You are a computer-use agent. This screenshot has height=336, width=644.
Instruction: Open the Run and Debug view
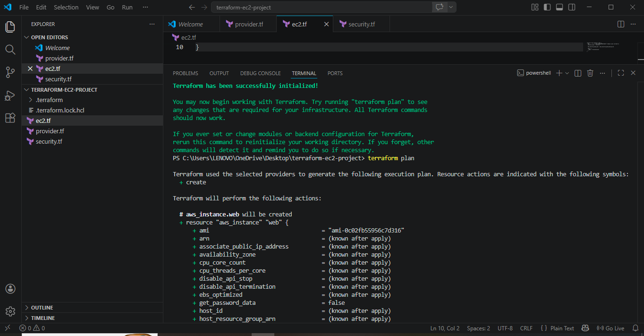click(10, 95)
